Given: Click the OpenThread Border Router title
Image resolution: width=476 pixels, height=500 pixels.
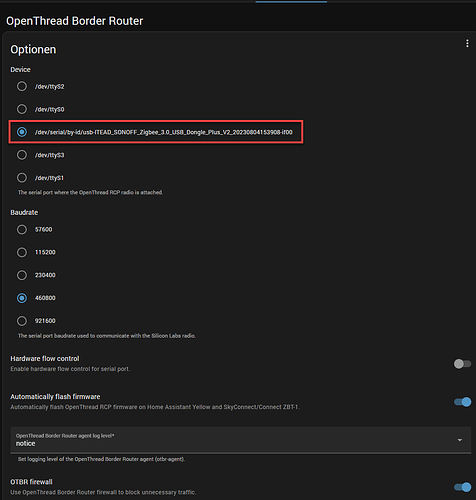Looking at the screenshot, I should coord(75,21).
